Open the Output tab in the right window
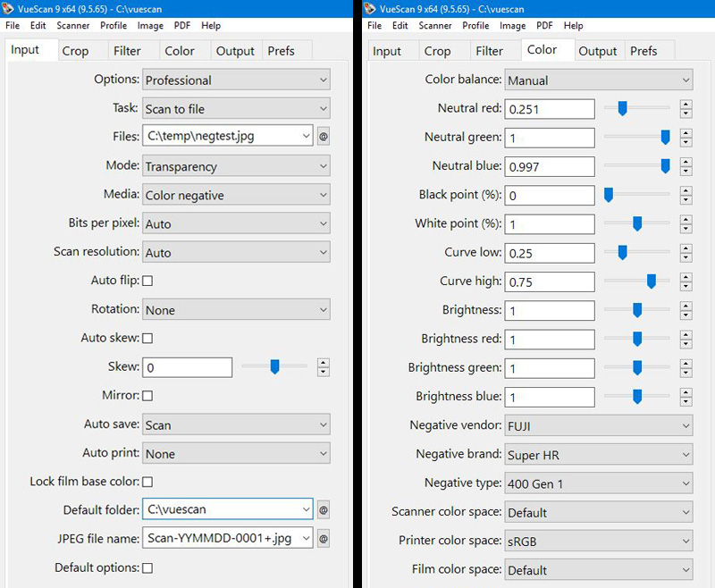715x588 pixels. click(x=598, y=51)
